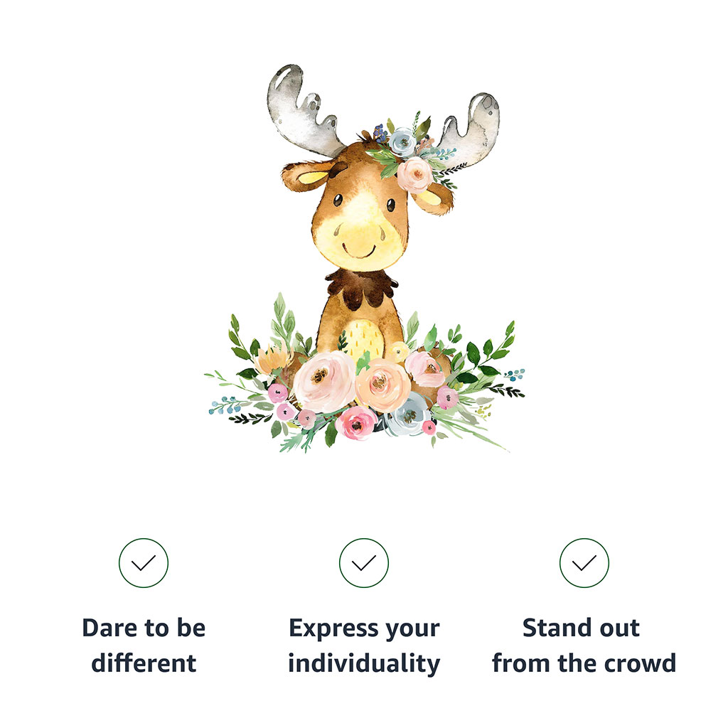Image resolution: width=728 pixels, height=728 pixels.
Task: Select the Dare to be different text
Action: pos(144,645)
